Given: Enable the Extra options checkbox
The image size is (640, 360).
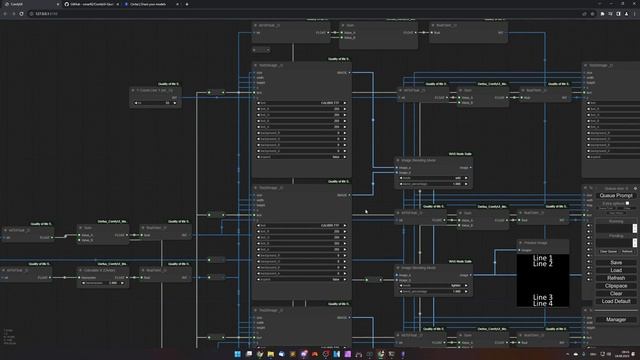Looking at the screenshot, I should pos(627,203).
